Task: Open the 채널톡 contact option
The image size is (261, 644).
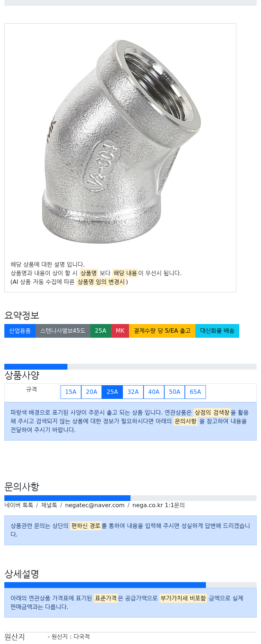Action: (x=49, y=505)
